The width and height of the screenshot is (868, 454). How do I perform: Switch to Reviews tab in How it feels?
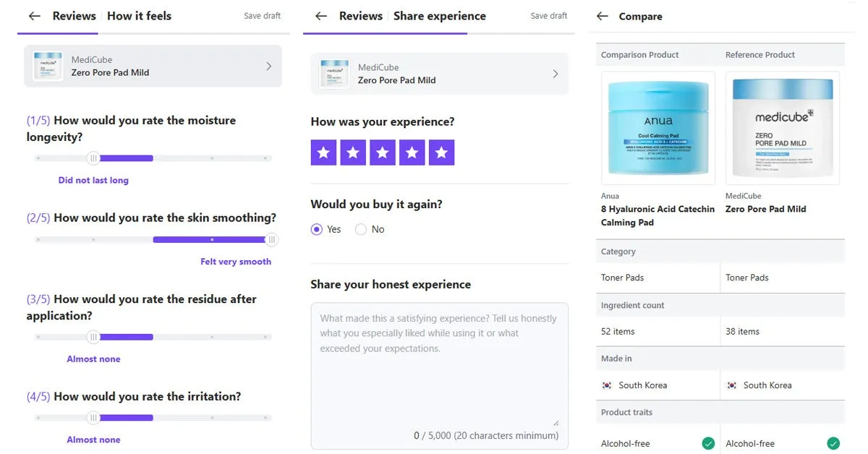(75, 16)
